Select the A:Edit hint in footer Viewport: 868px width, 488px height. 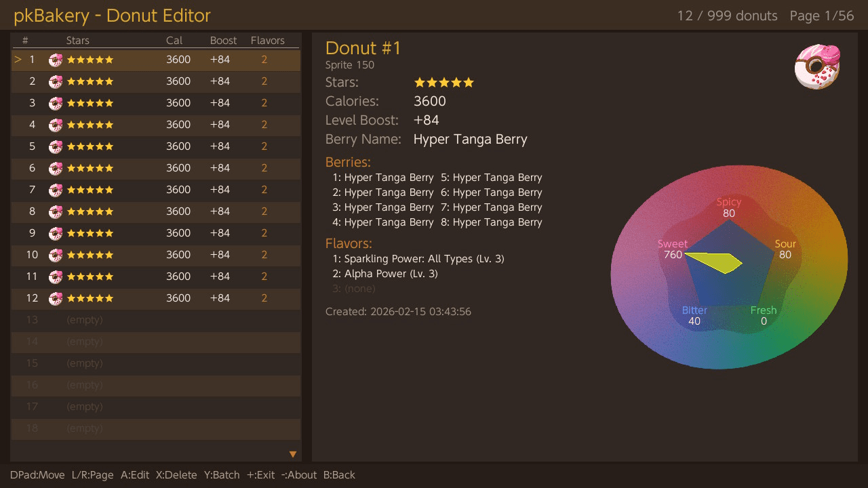(x=135, y=475)
